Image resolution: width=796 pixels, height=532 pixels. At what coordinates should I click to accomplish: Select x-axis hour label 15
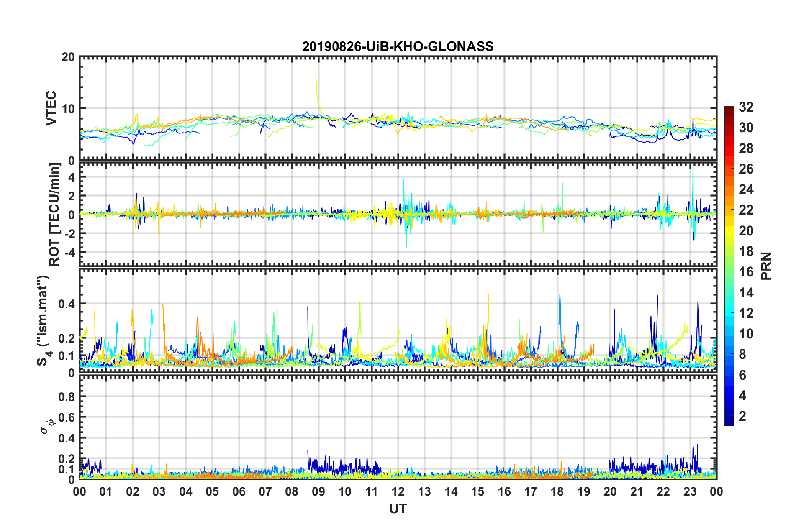[x=478, y=491]
